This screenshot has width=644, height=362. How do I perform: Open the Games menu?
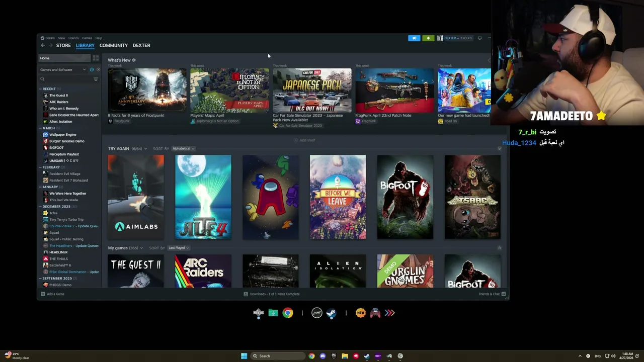87,38
